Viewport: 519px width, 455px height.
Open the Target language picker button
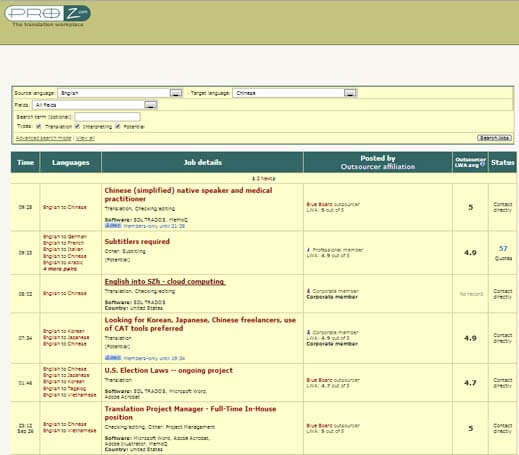click(x=350, y=93)
